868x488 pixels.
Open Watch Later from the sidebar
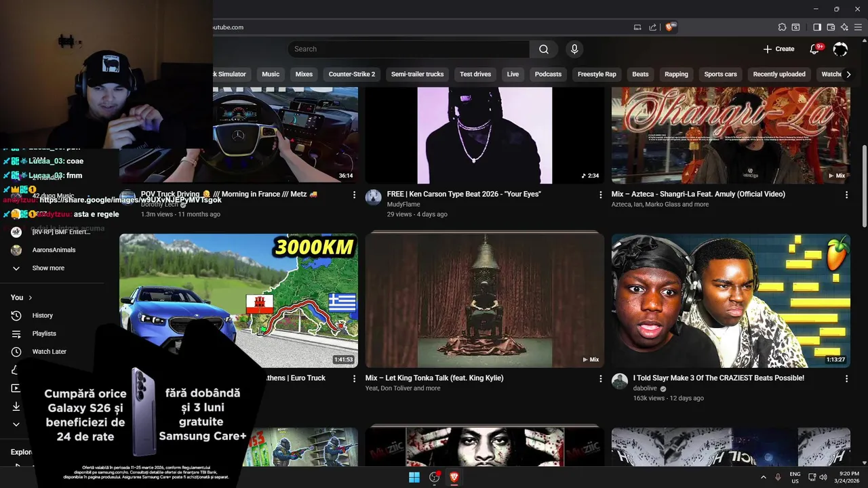(49, 352)
